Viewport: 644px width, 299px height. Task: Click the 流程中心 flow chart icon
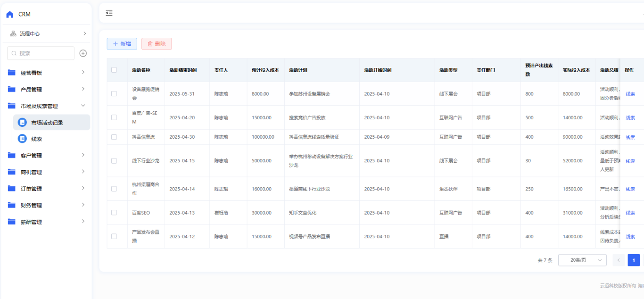[13, 33]
